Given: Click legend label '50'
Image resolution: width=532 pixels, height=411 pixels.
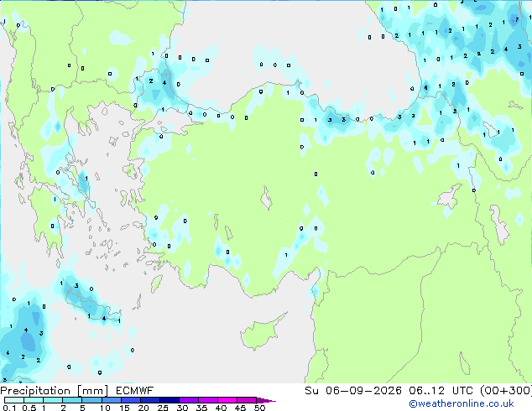Looking at the screenshot, I should 259,408.
